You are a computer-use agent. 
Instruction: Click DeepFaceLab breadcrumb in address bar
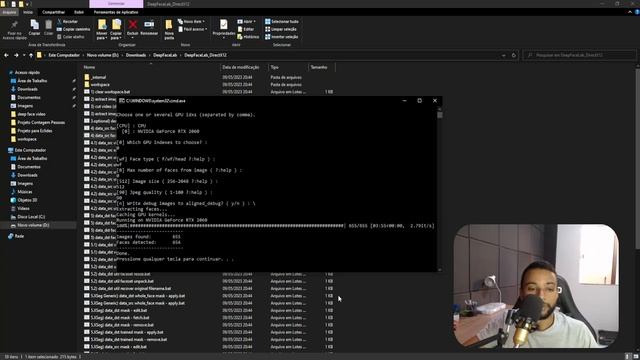tap(165, 55)
